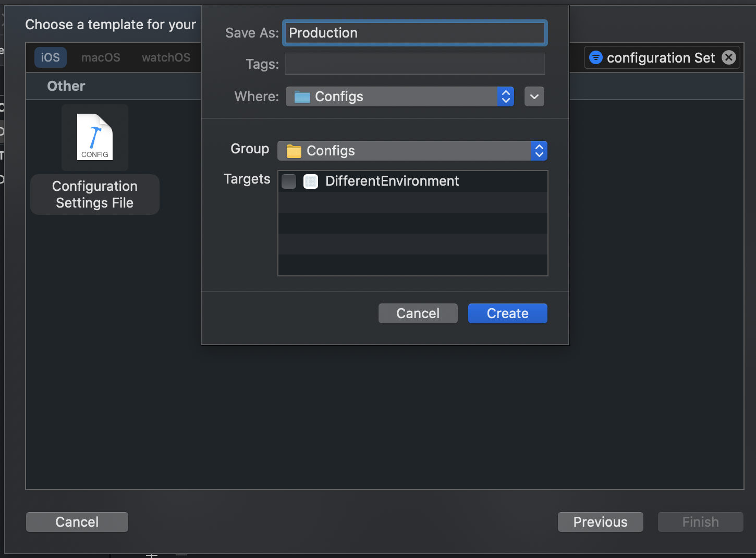This screenshot has height=558, width=756.
Task: Expand the save dialog with chevron button
Action: 534,96
